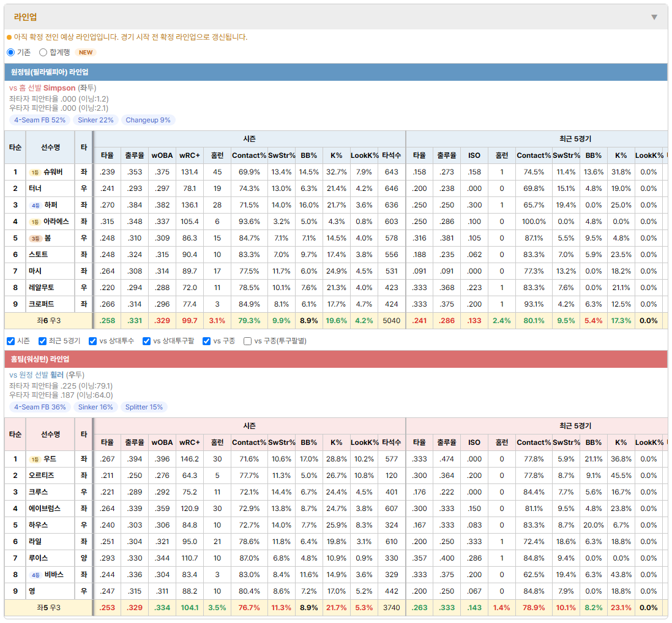Click the NEW badge beside 합계행
The height and width of the screenshot is (623, 672).
(x=86, y=52)
